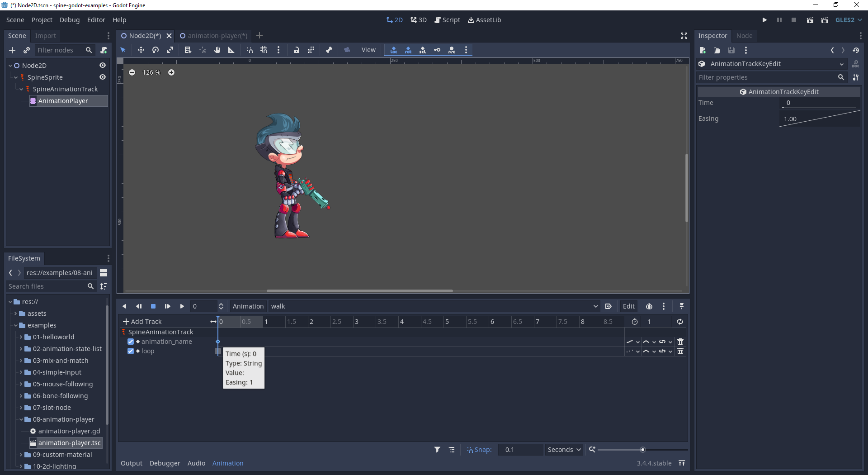Select the Move mode tool
The image size is (868, 475).
(x=141, y=50)
